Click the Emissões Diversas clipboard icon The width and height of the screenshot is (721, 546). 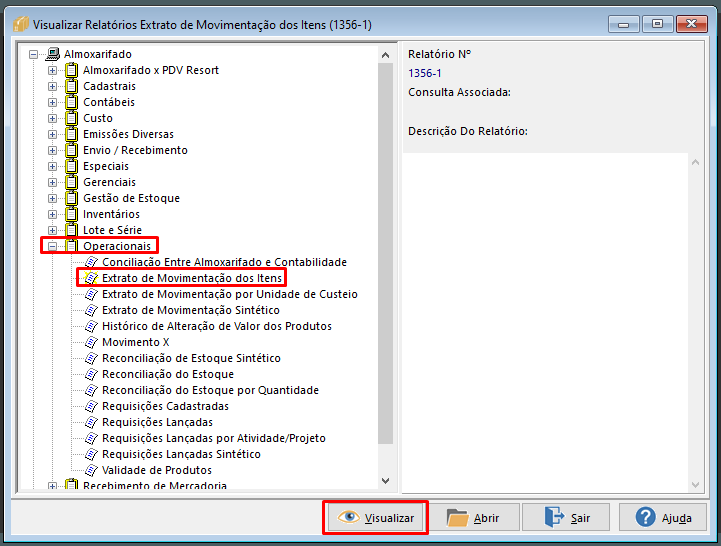coord(71,134)
